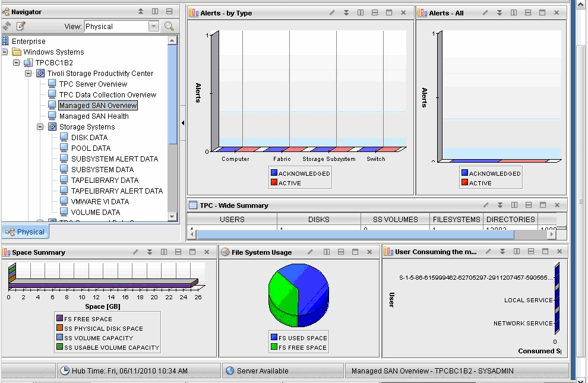
Task: Toggle view toolbar of Space Summary
Action: (x=150, y=252)
